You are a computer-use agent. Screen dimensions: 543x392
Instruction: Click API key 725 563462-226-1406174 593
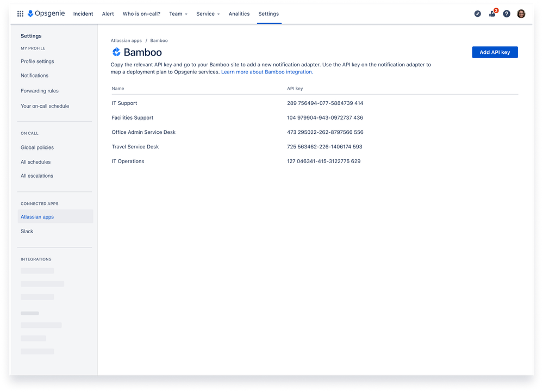324,147
